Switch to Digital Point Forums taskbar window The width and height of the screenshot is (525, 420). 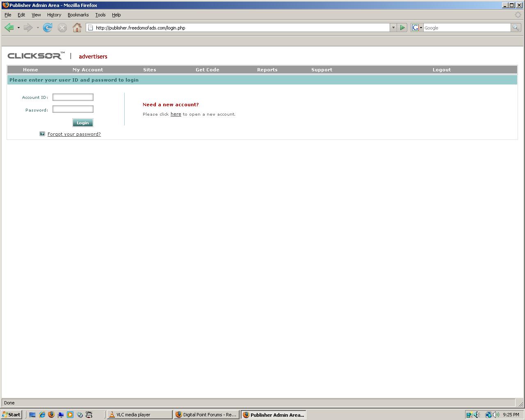pyautogui.click(x=207, y=415)
